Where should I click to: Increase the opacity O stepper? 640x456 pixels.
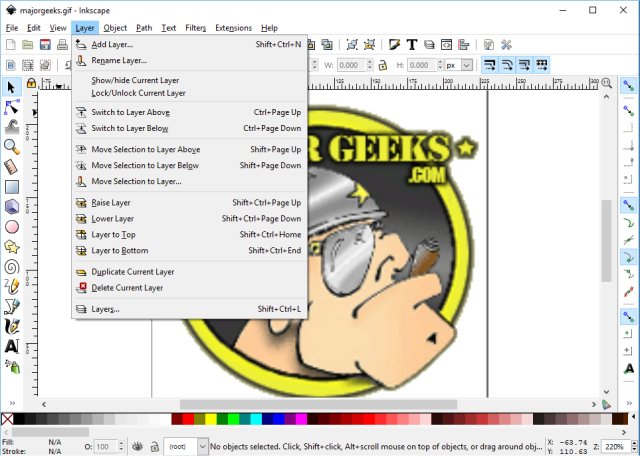121,444
